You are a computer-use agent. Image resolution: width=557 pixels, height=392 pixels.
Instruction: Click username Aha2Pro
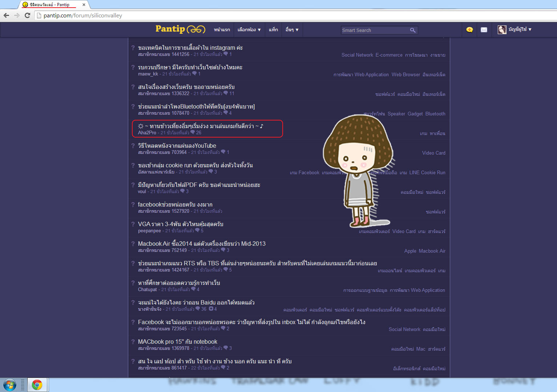click(x=147, y=132)
